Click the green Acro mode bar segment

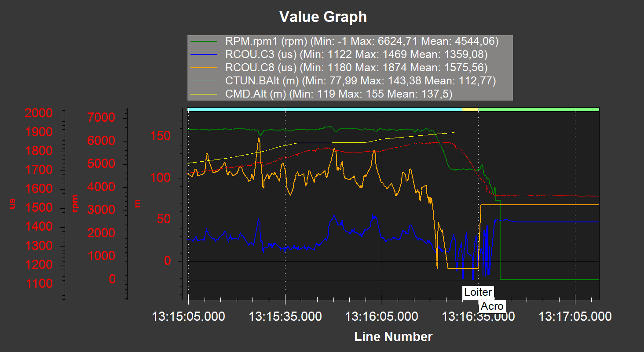(x=539, y=109)
